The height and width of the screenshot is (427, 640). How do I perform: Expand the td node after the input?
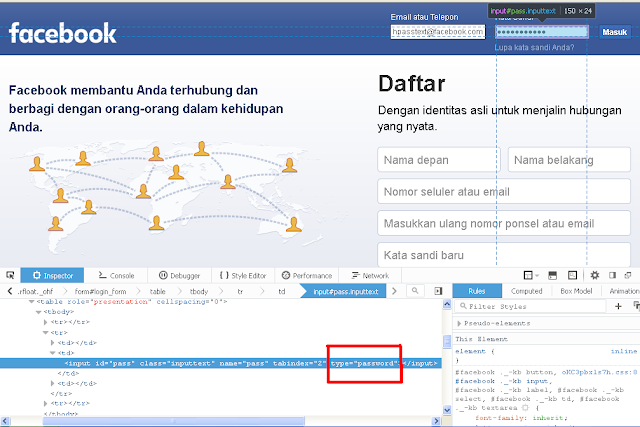[x=52, y=383]
